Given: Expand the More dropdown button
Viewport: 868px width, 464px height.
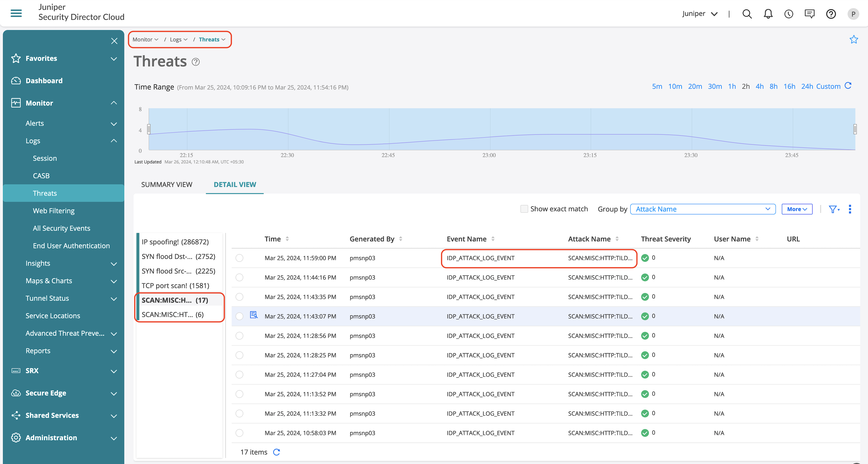Looking at the screenshot, I should point(797,209).
